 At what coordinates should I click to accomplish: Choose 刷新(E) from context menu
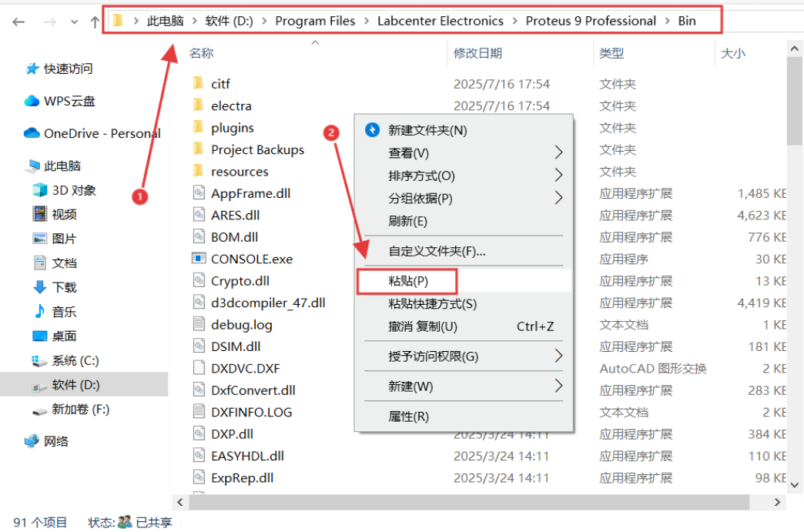coord(464,221)
